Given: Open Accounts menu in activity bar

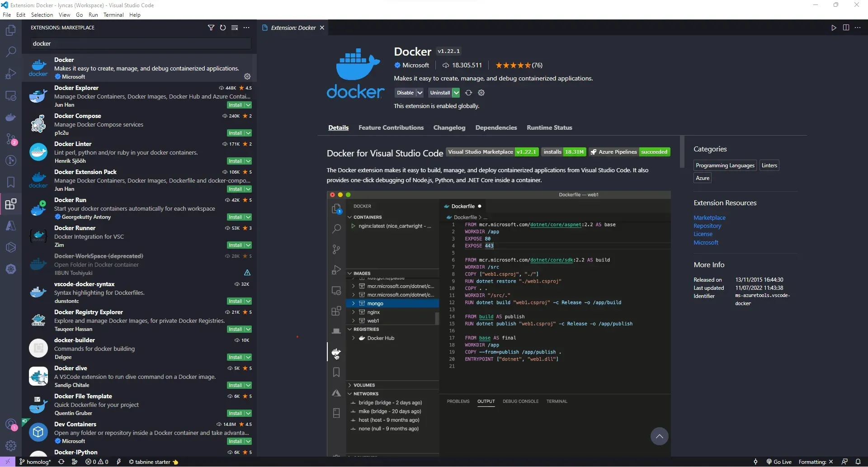Looking at the screenshot, I should pos(10,425).
